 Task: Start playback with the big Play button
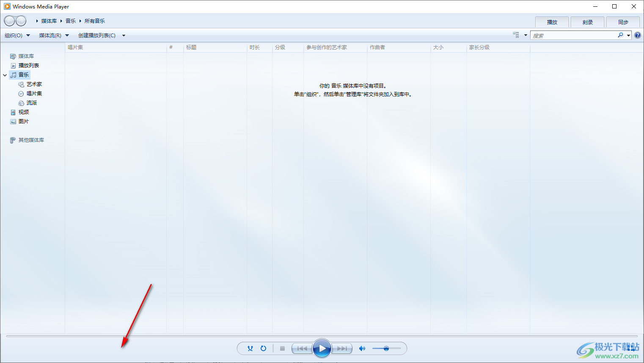pos(322,349)
